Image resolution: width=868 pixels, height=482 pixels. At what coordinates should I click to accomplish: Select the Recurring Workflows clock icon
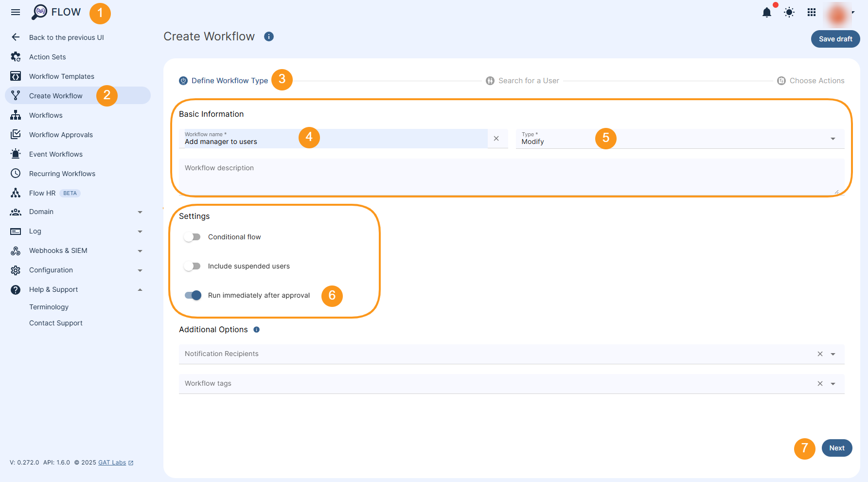(x=16, y=173)
